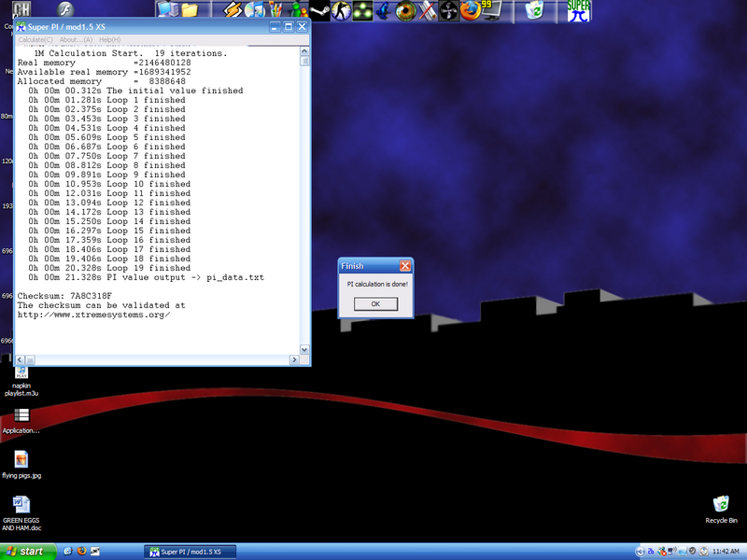The image size is (747, 560).
Task: Open the crossed tools icon in dock
Action: pos(428,10)
